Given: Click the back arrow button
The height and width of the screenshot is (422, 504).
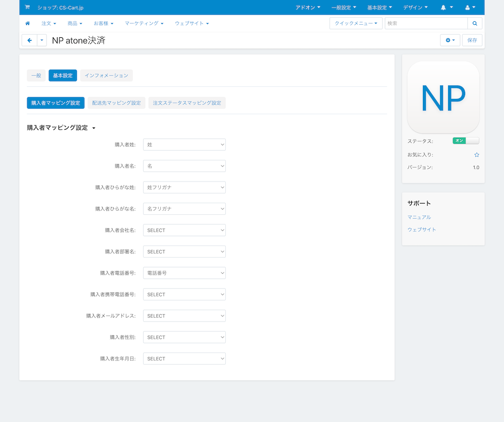Looking at the screenshot, I should point(30,40).
